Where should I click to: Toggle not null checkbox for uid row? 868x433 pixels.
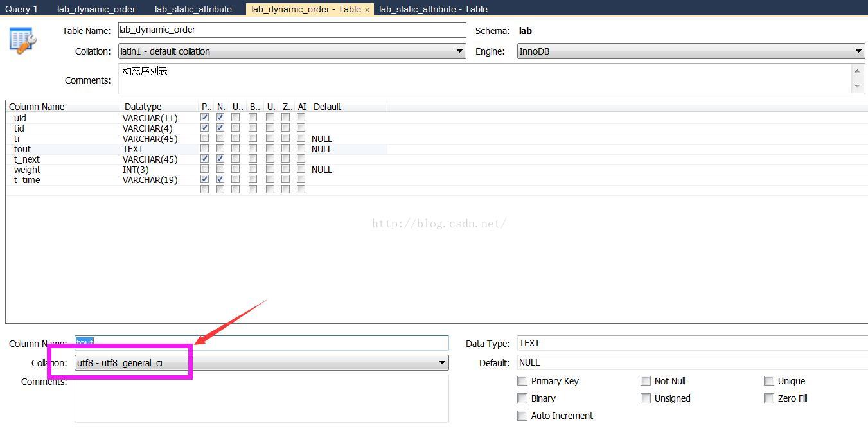(220, 118)
